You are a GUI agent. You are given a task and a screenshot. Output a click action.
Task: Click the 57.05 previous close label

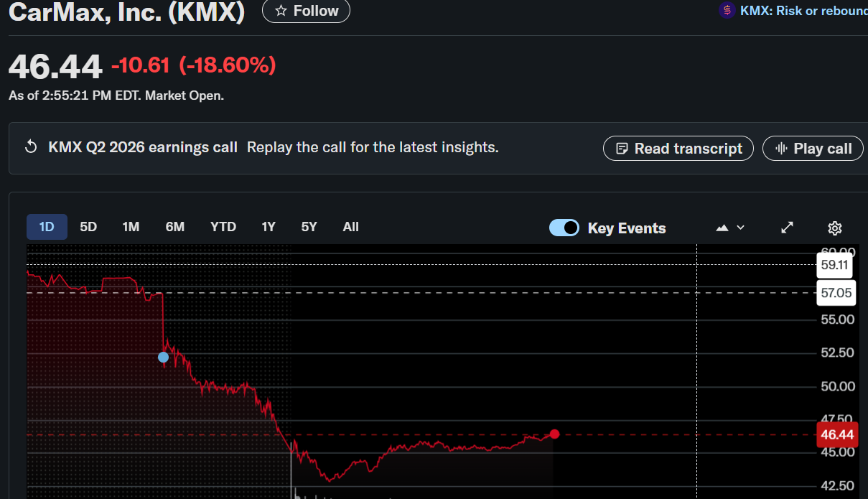(836, 293)
